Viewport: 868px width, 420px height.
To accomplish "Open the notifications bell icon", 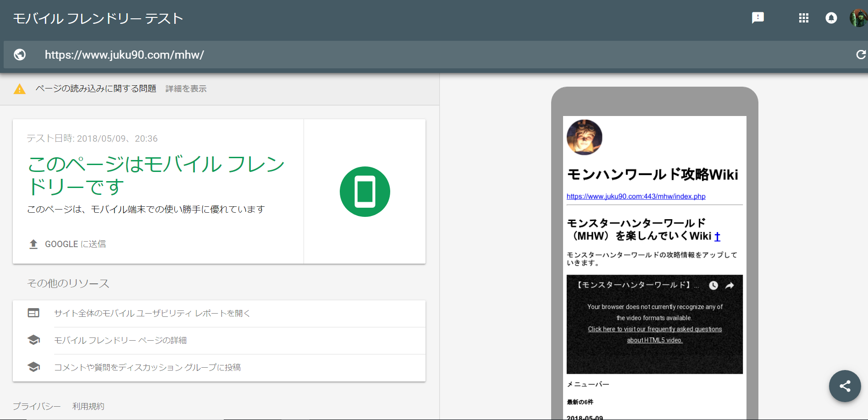I will [831, 18].
